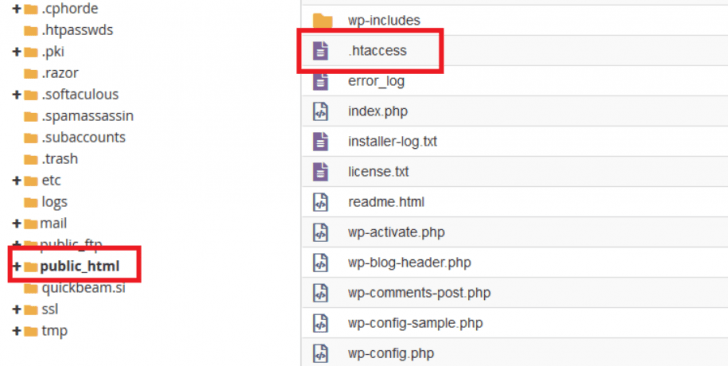Select the .htaccess file name

[377, 51]
